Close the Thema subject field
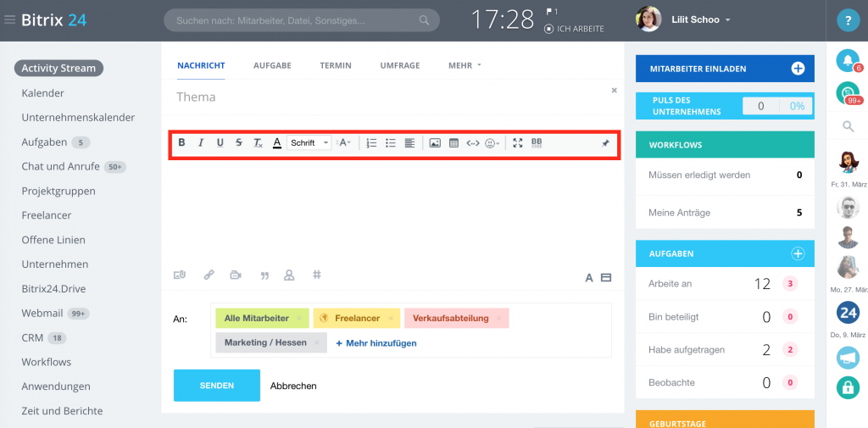Screen dimensions: 868x428 (x=614, y=90)
